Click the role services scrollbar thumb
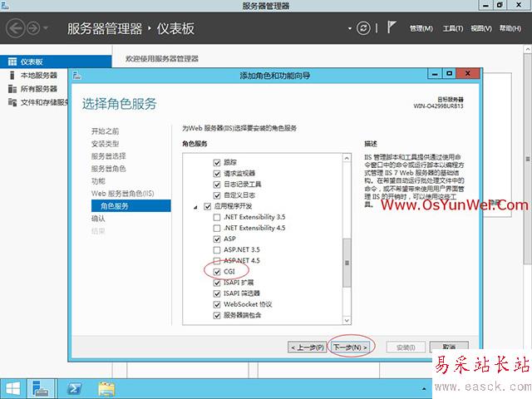 tap(347, 263)
